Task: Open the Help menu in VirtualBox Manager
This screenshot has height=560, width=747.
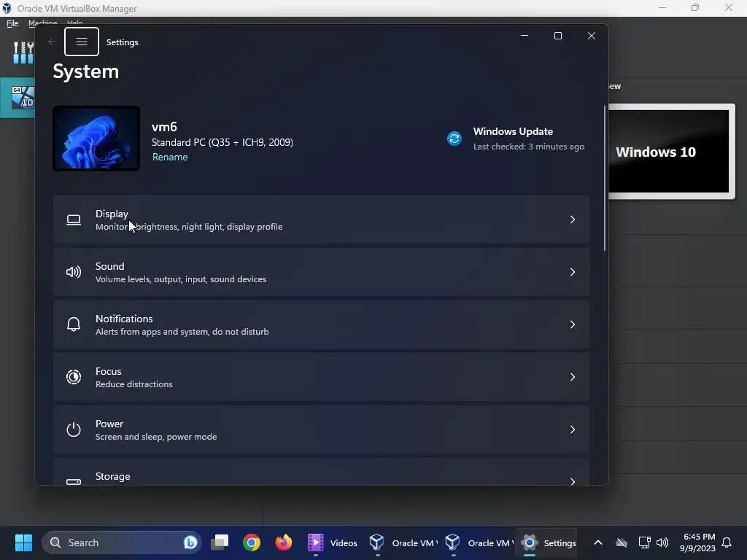Action: [75, 23]
